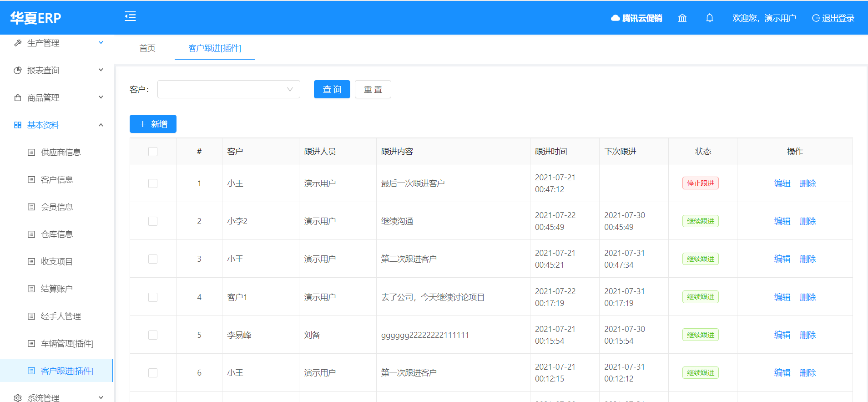Open 收支项目 in sidebar
This screenshot has height=402, width=868.
click(x=57, y=261)
